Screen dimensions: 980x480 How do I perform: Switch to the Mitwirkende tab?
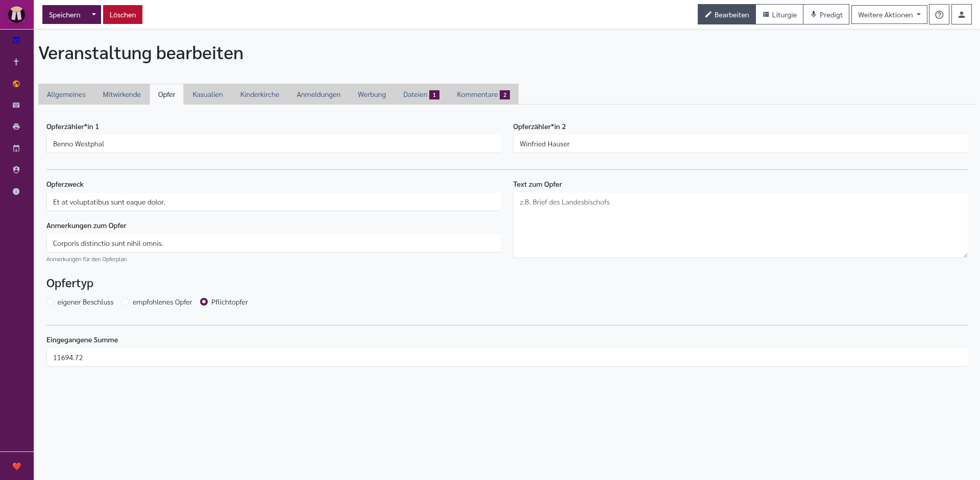coord(122,94)
